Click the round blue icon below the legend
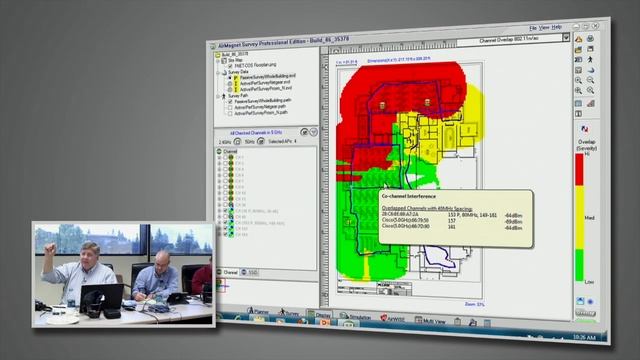The width and height of the screenshot is (640, 360). [590, 302]
